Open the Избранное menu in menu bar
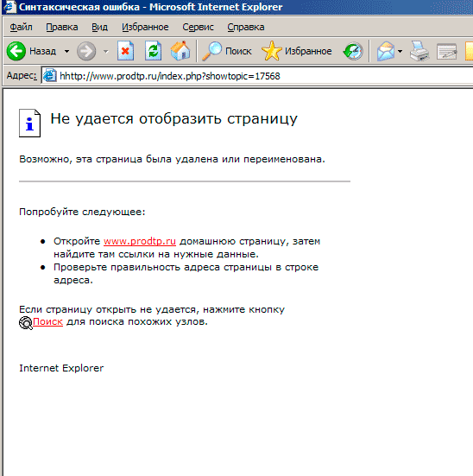Screen dimensions: 473x476 pos(145,27)
